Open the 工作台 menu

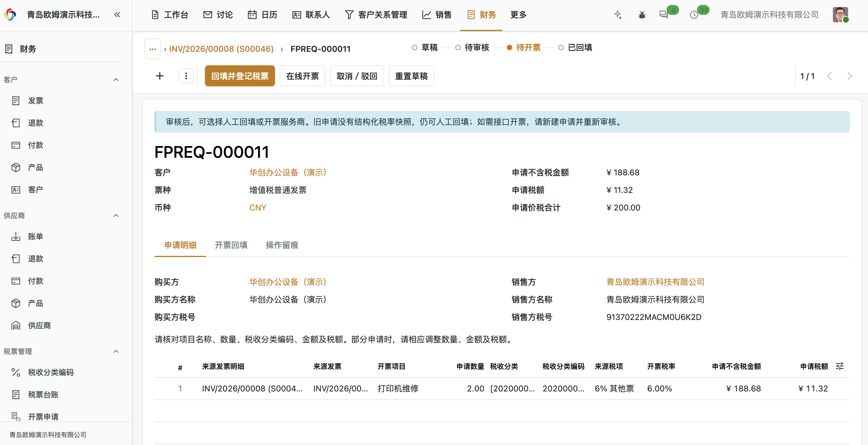pos(170,15)
